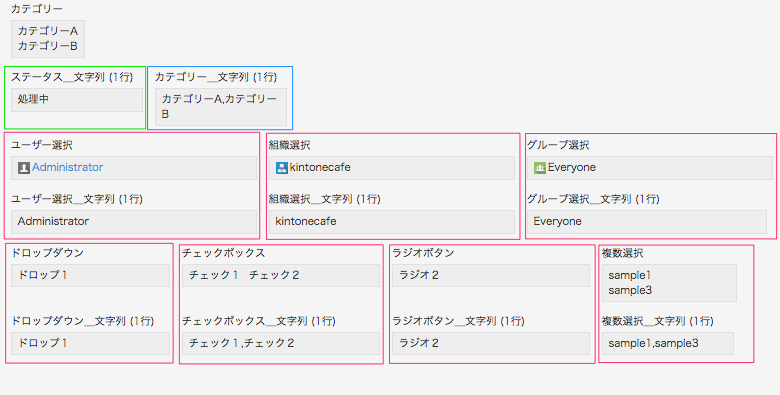Click the チェック1 value in チェックボックス
Screen dimensions: 780x395
click(x=214, y=275)
